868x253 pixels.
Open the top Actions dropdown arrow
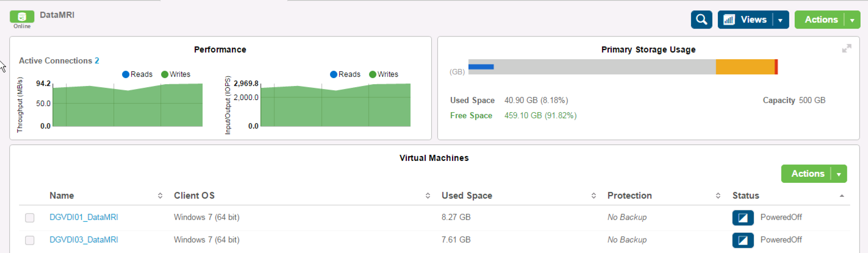pyautogui.click(x=852, y=20)
